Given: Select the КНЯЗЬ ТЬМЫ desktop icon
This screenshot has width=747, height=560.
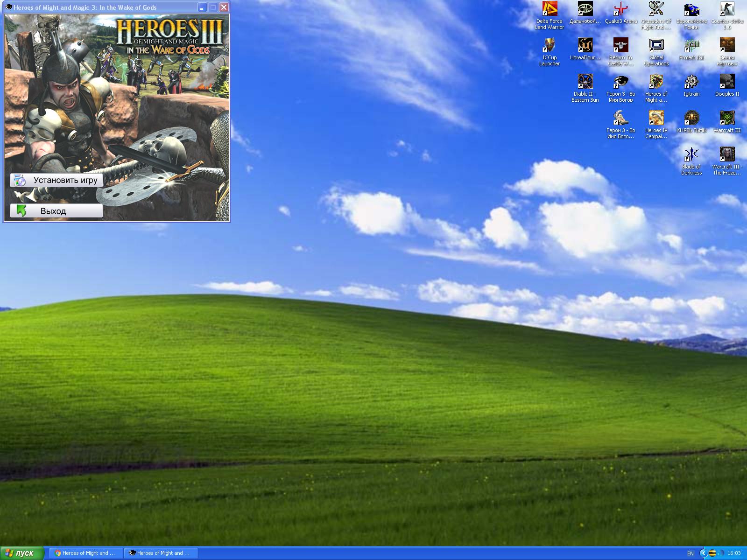Looking at the screenshot, I should click(691, 122).
